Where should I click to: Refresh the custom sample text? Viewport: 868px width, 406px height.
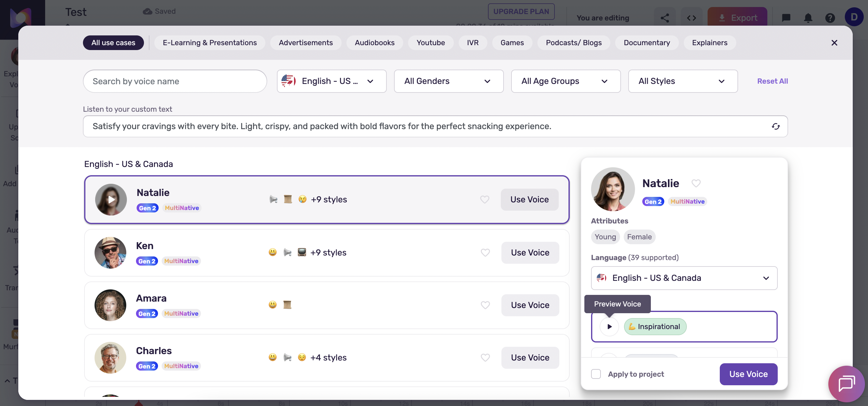(x=775, y=126)
